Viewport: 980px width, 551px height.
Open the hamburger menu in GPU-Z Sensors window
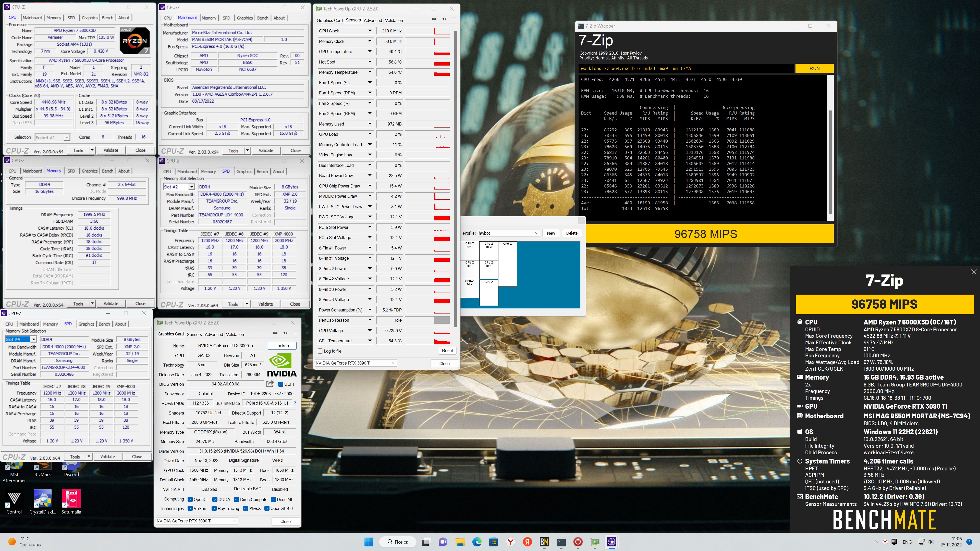click(x=454, y=19)
